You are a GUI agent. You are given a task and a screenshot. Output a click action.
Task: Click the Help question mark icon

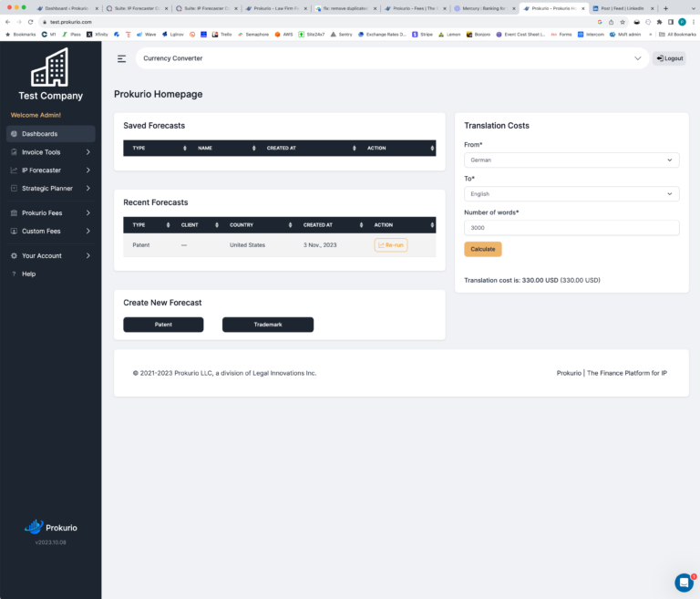pos(14,274)
